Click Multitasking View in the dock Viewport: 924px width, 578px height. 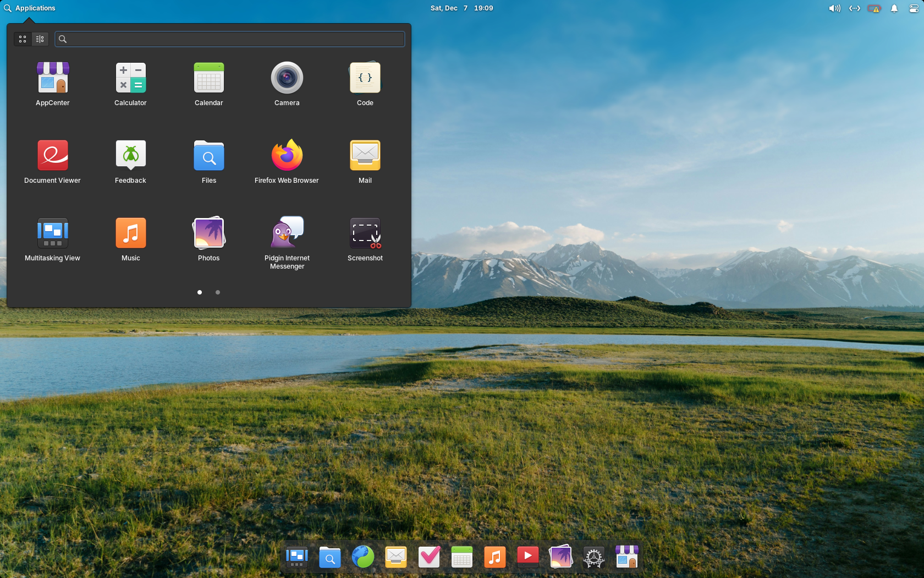[x=297, y=557]
